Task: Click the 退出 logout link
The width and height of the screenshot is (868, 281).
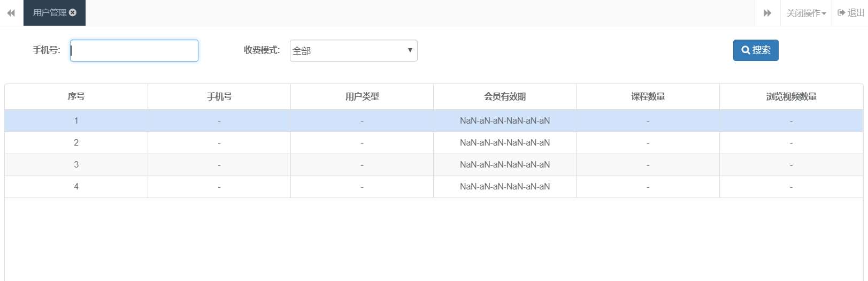Action: 856,12
